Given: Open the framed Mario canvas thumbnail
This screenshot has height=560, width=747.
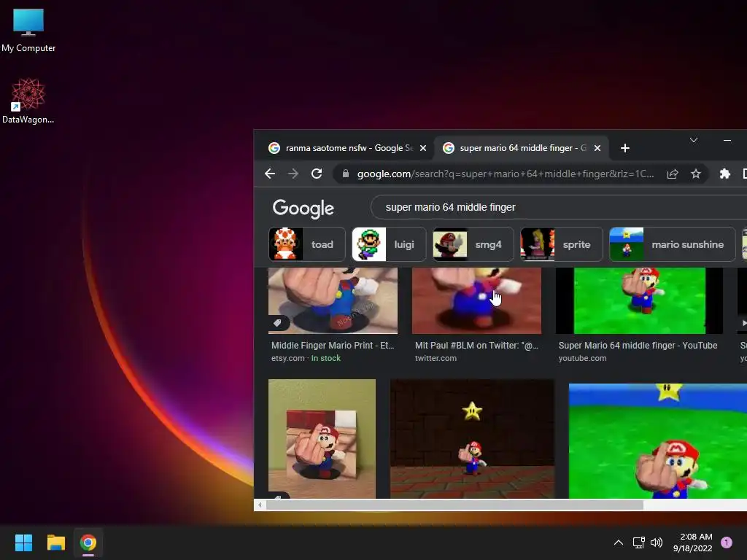Looking at the screenshot, I should (322, 438).
